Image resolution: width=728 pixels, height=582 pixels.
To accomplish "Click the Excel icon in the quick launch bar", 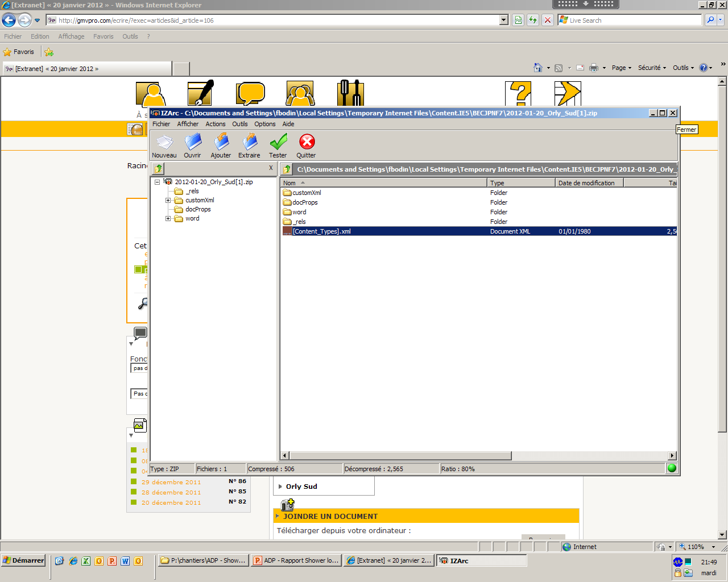I will pos(86,561).
